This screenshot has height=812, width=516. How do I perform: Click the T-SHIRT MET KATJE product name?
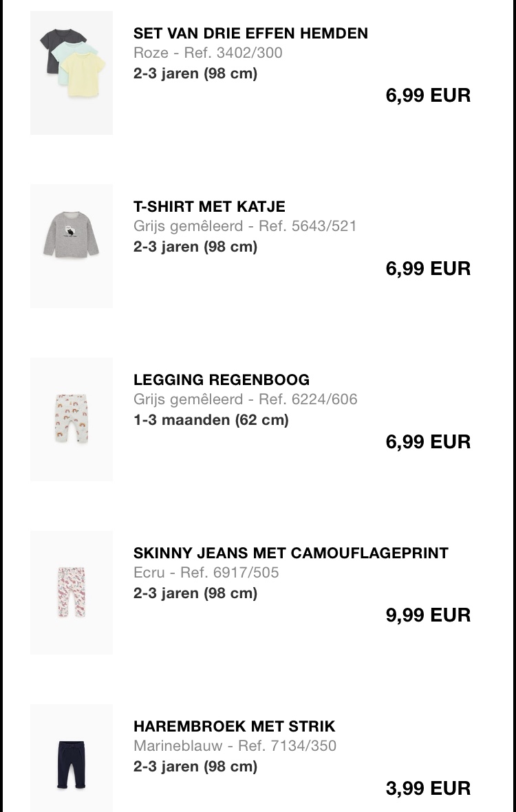coord(209,206)
